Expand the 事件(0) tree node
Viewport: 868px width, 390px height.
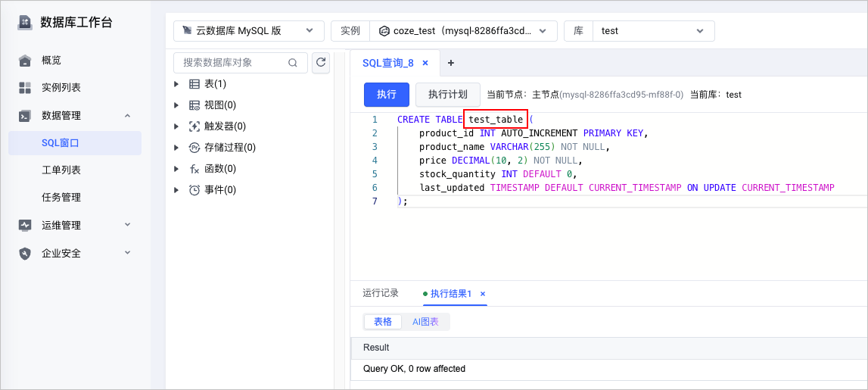point(176,190)
